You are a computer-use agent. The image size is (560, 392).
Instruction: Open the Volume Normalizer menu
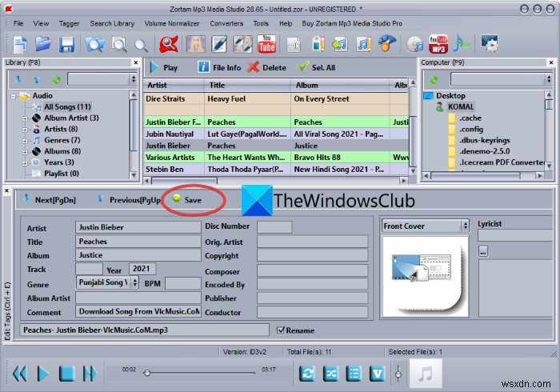[x=172, y=23]
